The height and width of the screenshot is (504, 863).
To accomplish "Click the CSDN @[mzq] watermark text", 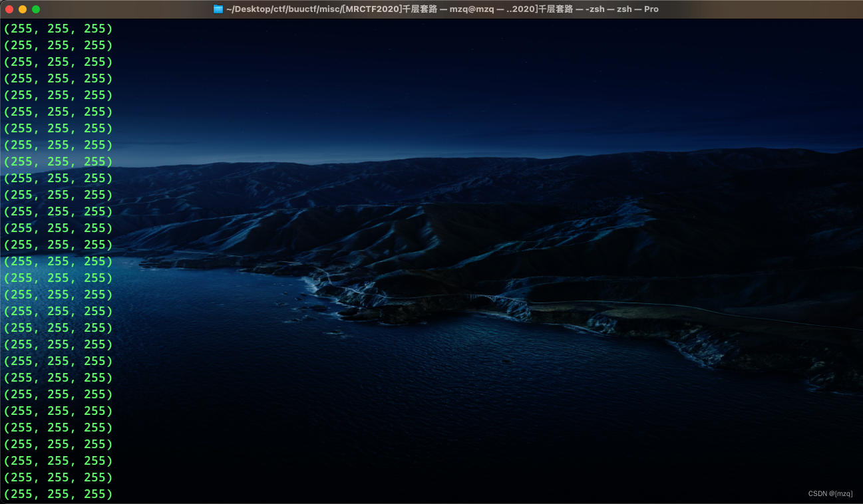I will (830, 493).
